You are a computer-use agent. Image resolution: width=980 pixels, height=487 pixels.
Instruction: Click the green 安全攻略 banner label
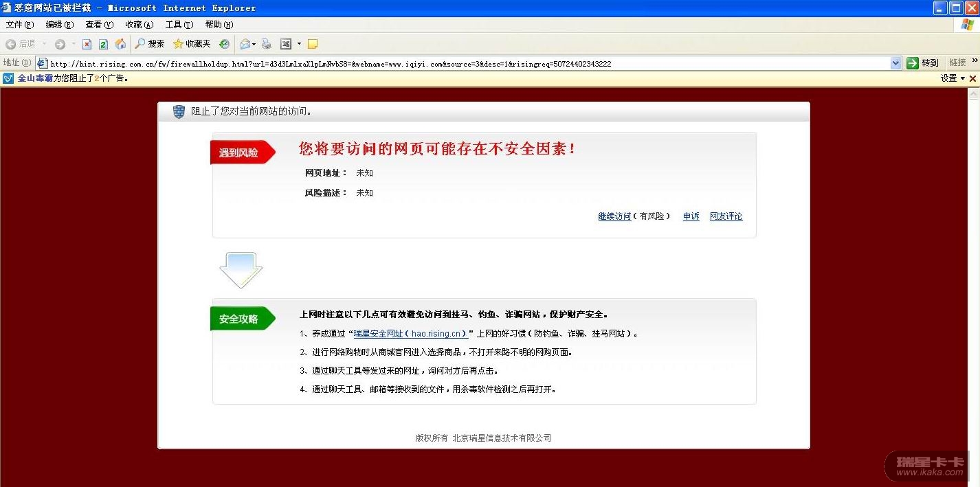[x=242, y=319]
